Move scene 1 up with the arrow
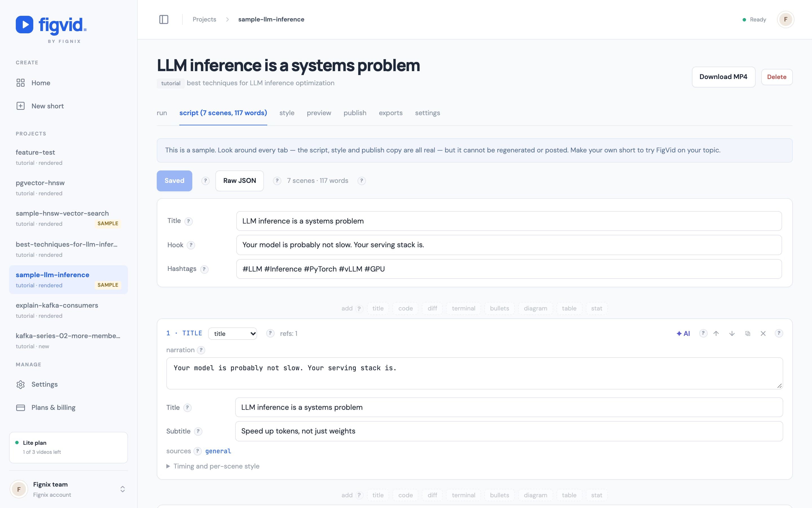The width and height of the screenshot is (812, 508). (716, 333)
